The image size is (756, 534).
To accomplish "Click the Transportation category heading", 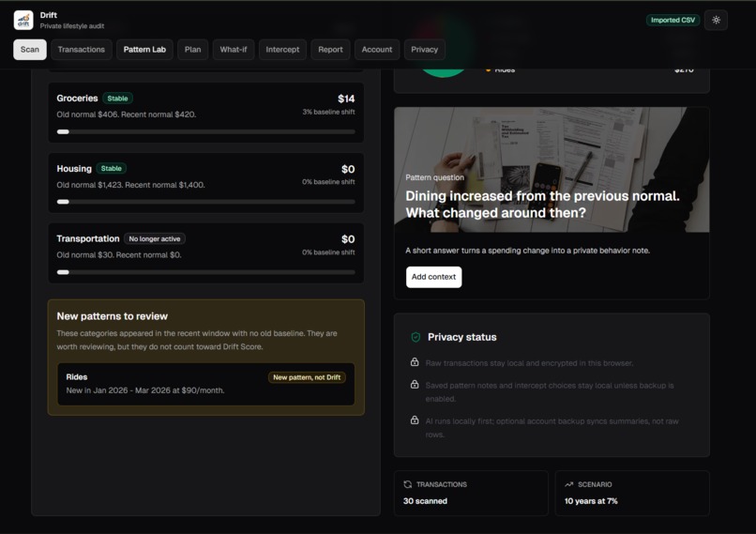I will pos(88,238).
